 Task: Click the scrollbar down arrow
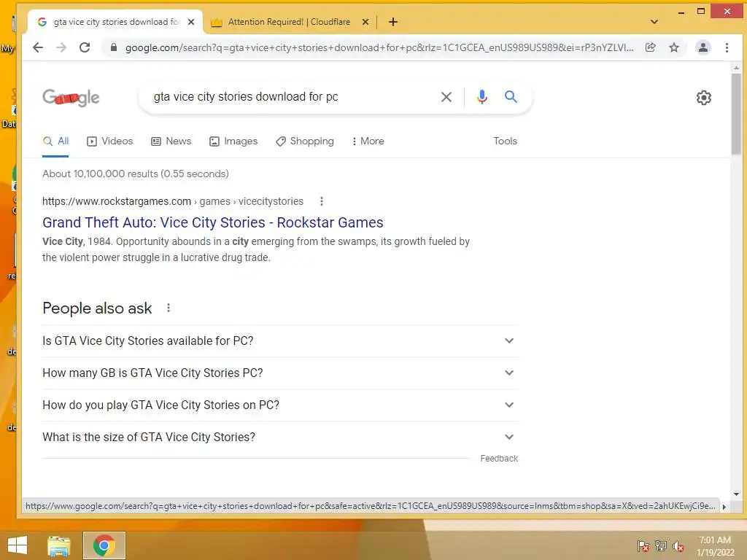(x=736, y=494)
